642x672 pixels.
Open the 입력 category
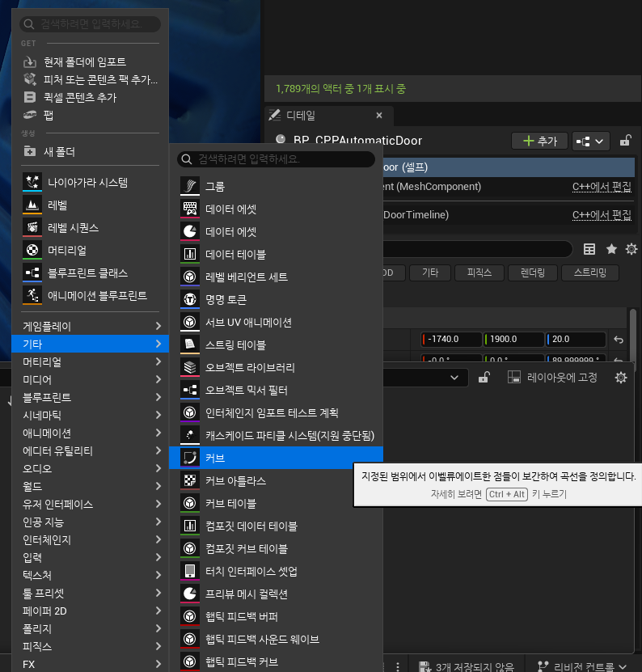90,557
